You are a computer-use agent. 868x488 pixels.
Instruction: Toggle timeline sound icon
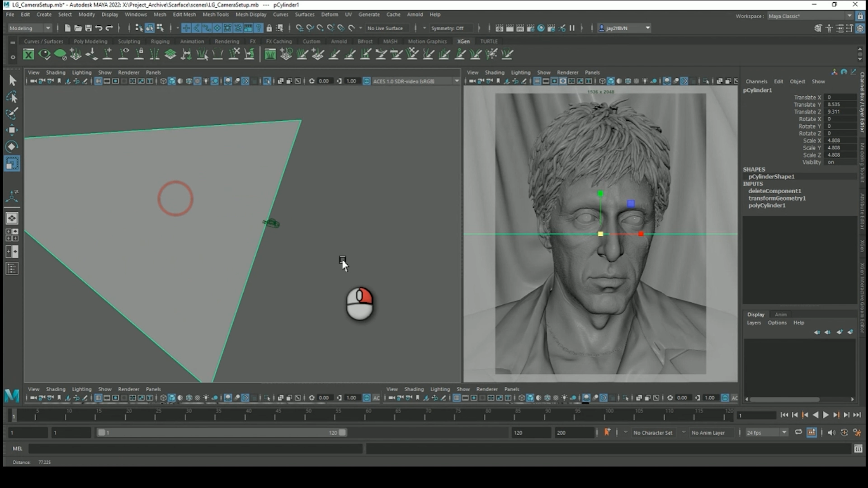[x=831, y=432]
